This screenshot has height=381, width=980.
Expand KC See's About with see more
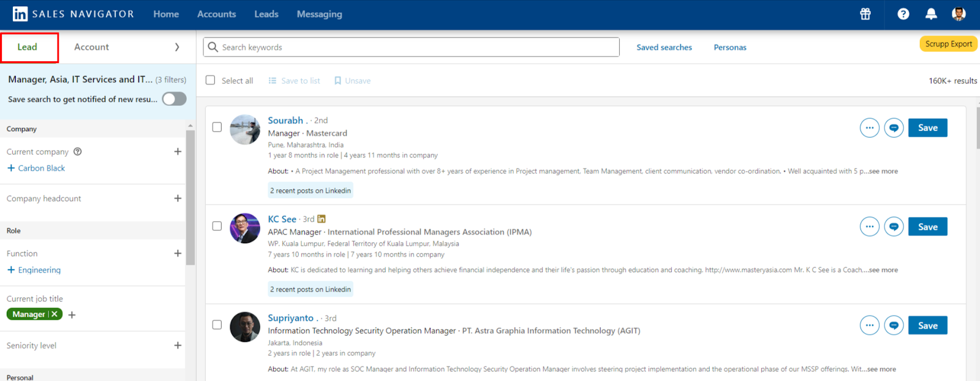coord(883,270)
